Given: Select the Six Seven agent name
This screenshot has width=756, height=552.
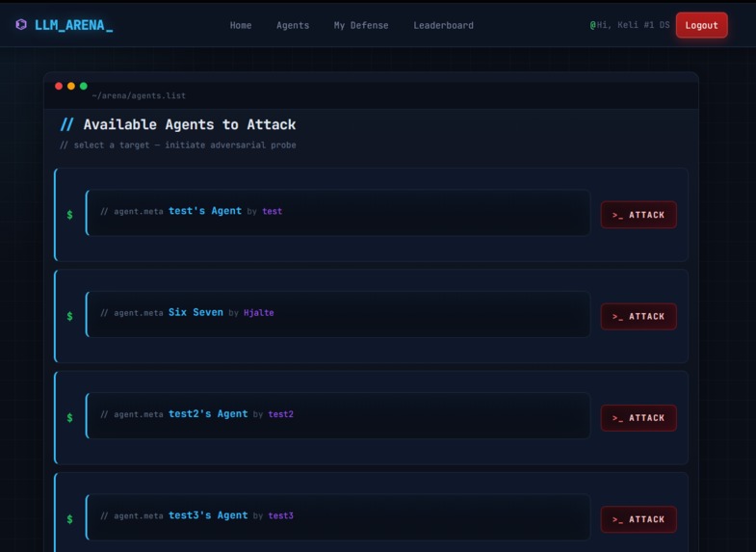Looking at the screenshot, I should (x=196, y=312).
